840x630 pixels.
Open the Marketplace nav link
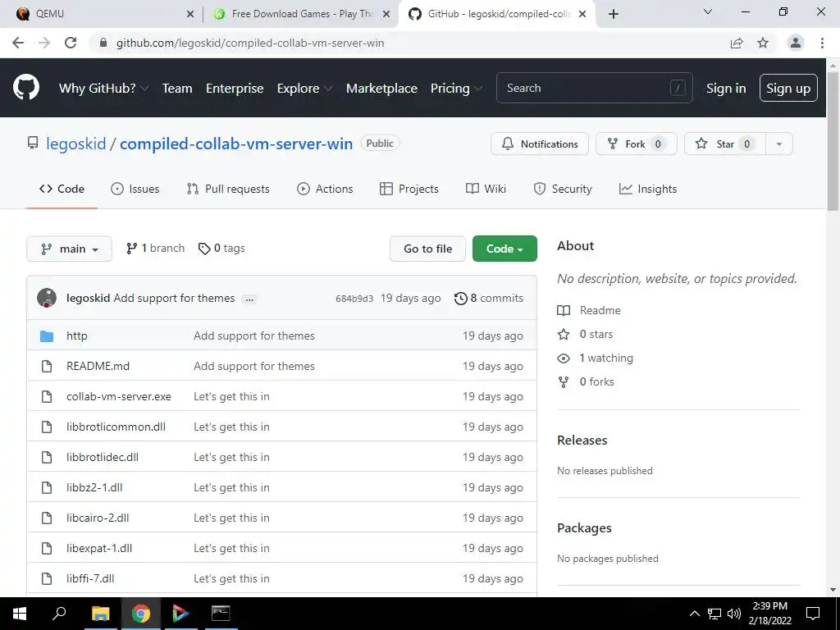[381, 89]
